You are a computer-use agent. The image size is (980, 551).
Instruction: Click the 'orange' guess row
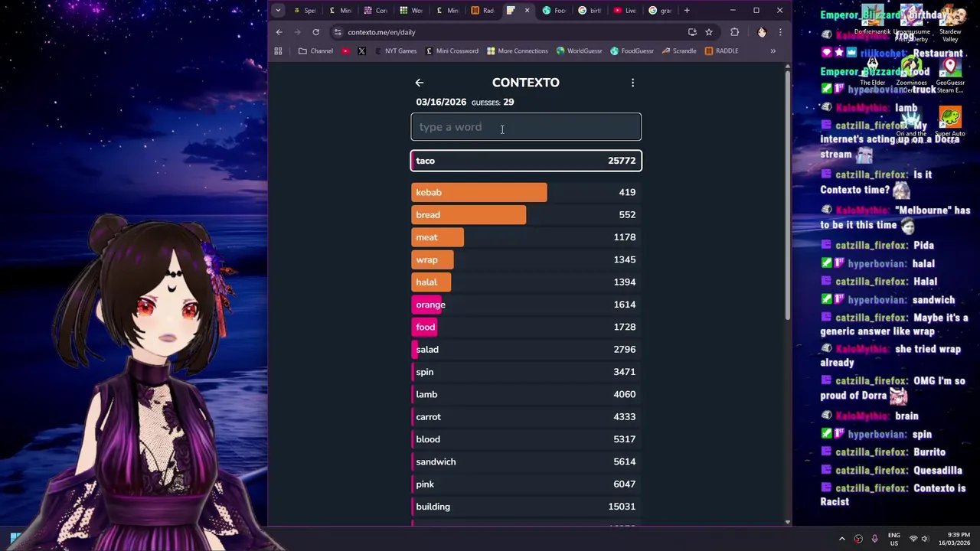tap(526, 305)
